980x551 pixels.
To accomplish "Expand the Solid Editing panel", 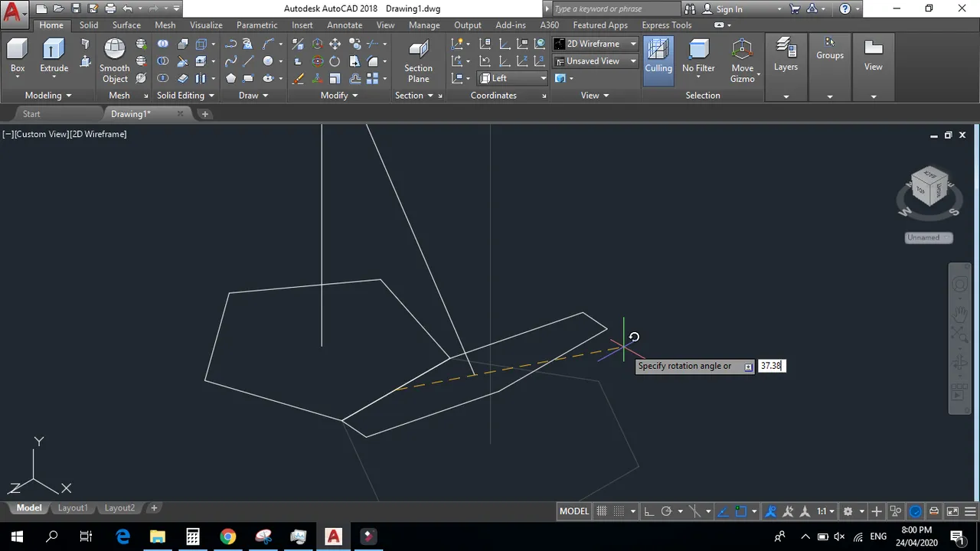I will (185, 96).
